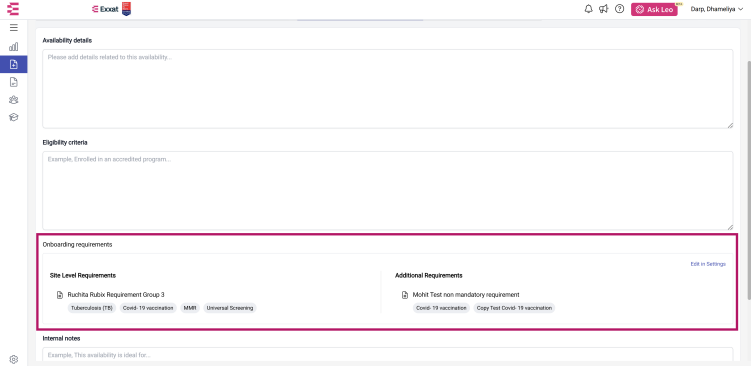Open the bar chart analytics icon
The image size is (752, 367).
13,47
